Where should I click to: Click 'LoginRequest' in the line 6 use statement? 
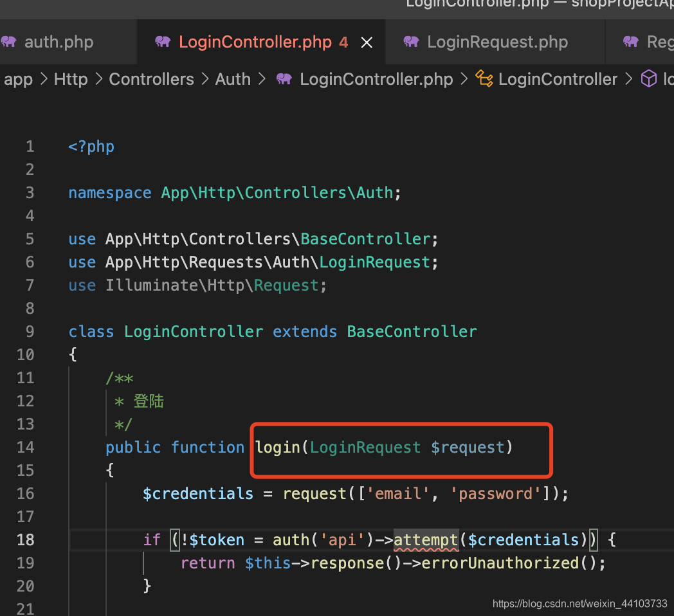374,262
